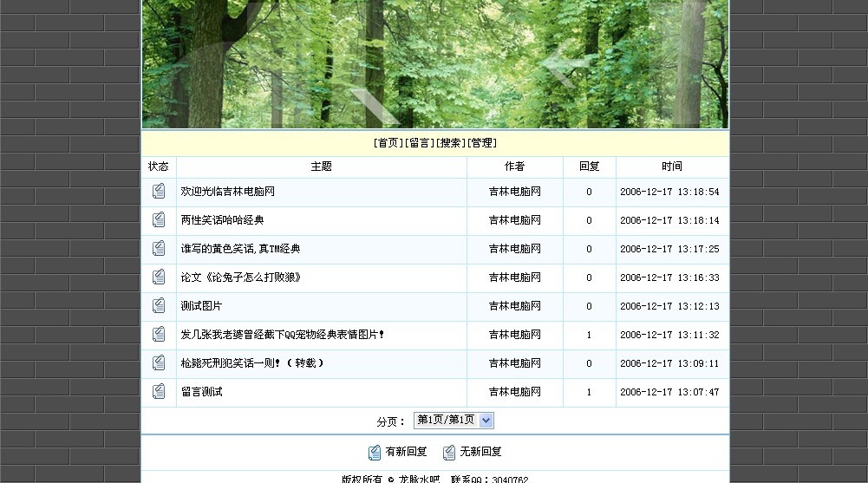
Task: Open the thread 测试图片
Action: coord(201,306)
